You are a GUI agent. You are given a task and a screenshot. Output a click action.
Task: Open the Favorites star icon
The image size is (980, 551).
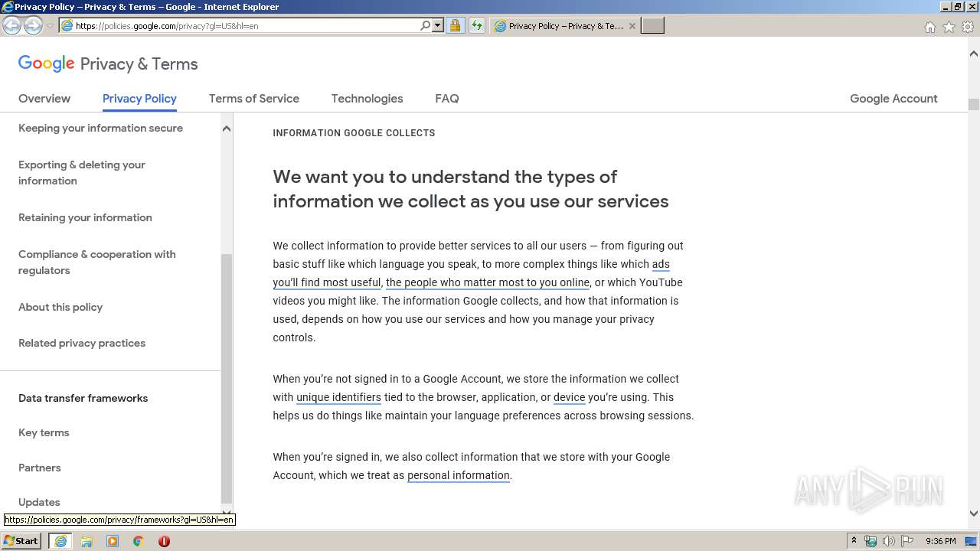(x=949, y=27)
